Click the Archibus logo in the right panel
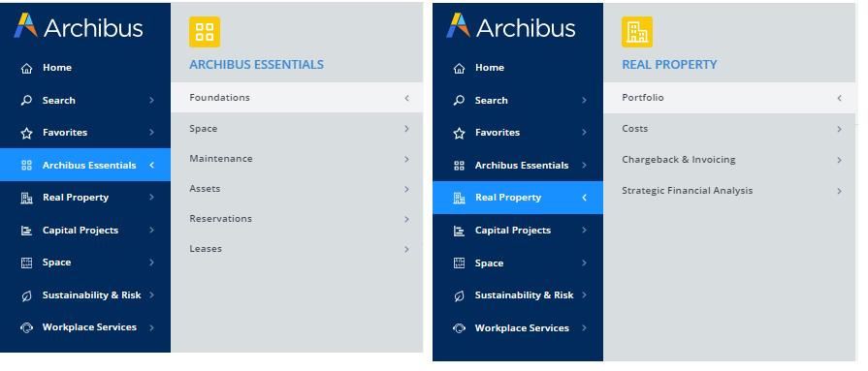 point(510,26)
